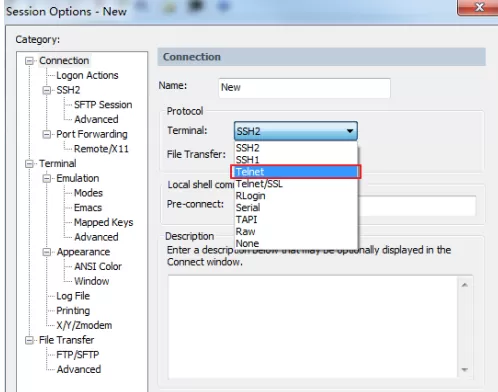Collapse the Emulation tree node
The width and height of the screenshot is (498, 392).
(x=47, y=178)
